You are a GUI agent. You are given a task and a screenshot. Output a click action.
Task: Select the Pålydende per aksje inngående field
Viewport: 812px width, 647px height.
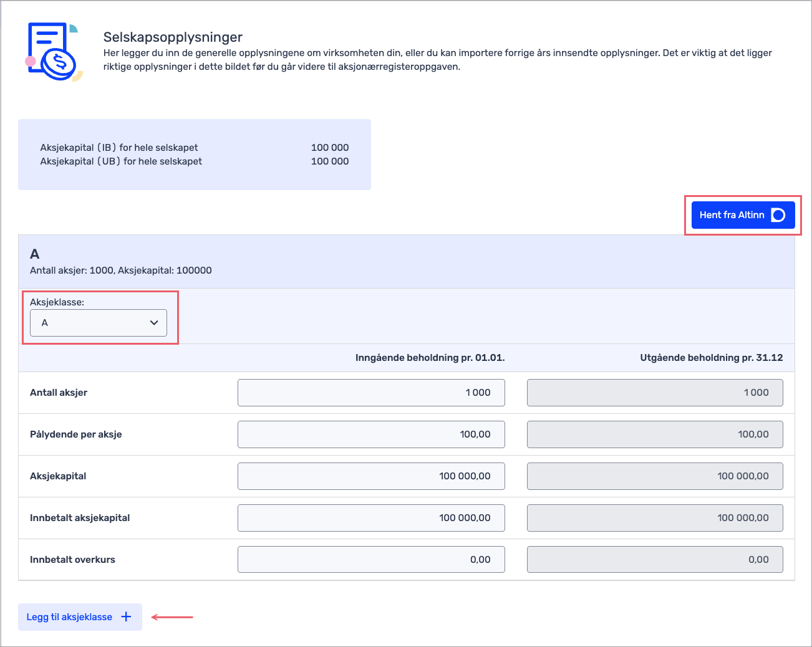[x=371, y=434]
